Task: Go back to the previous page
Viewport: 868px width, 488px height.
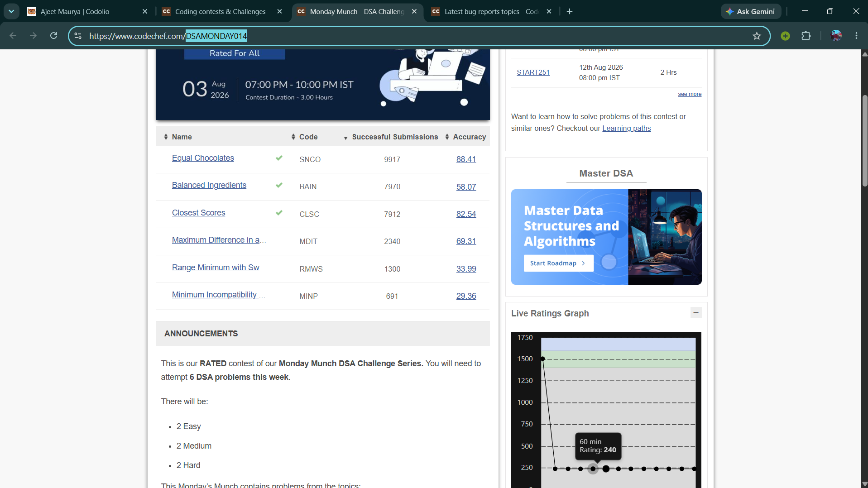Action: coord(13,36)
